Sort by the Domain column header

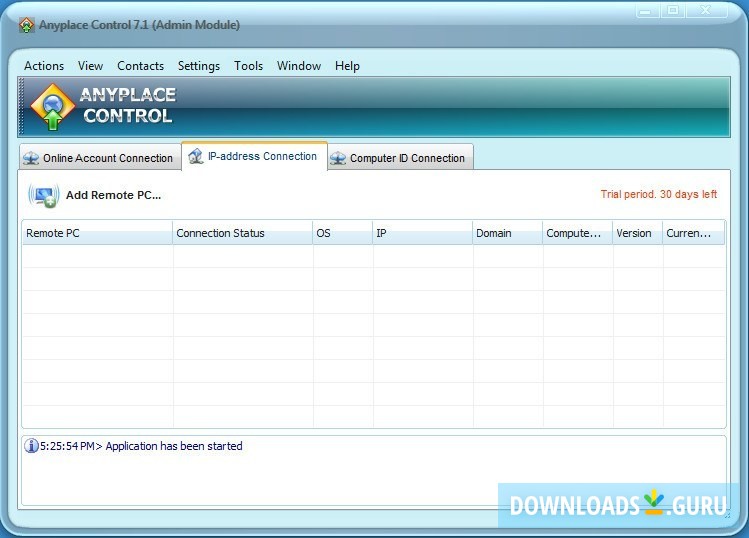[507, 233]
